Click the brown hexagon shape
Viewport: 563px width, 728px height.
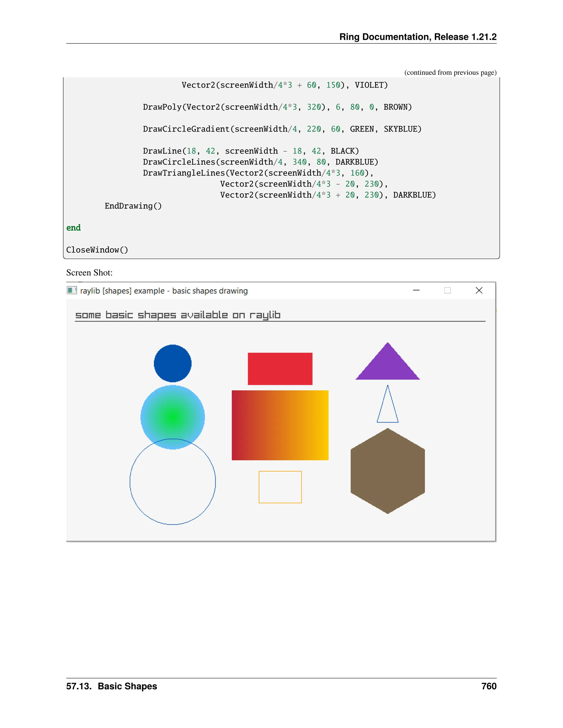point(388,471)
